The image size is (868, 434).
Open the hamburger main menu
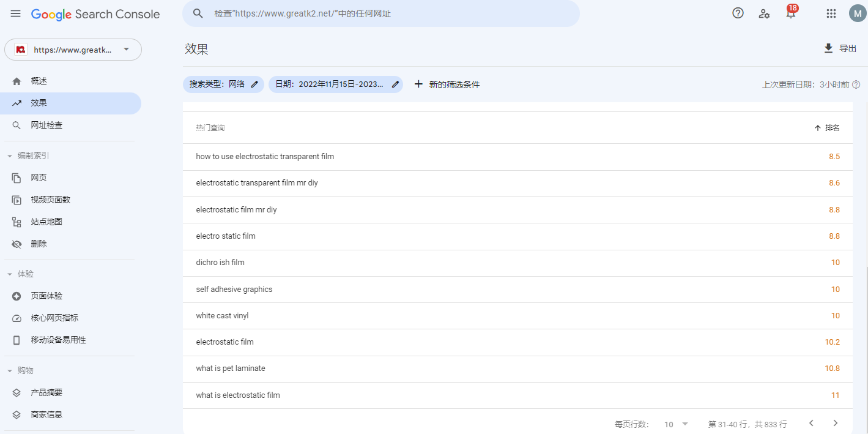click(15, 13)
